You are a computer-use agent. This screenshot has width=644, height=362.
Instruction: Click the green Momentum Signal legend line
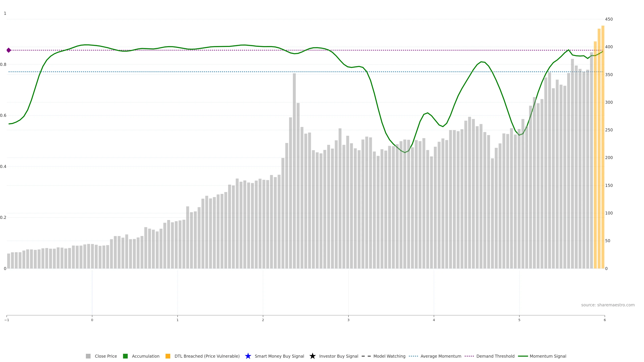(x=523, y=356)
